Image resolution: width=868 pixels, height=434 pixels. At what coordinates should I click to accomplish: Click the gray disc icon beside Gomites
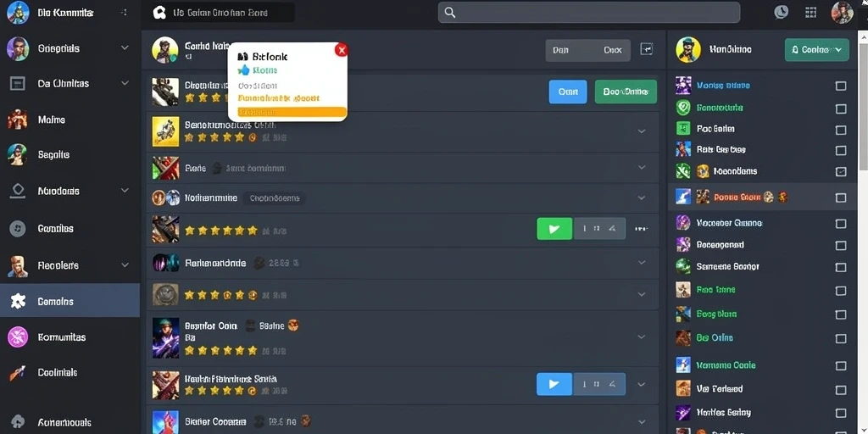18,228
